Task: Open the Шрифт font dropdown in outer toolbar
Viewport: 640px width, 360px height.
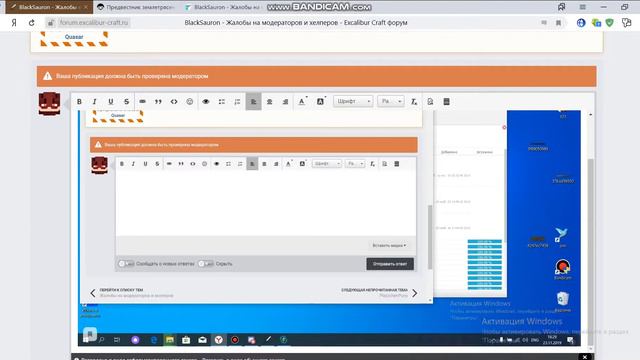Action: click(x=353, y=101)
